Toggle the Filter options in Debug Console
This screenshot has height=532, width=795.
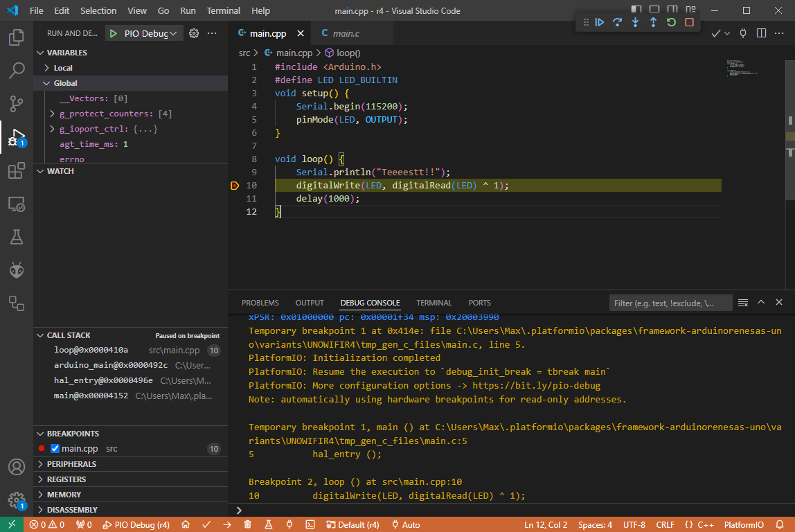tap(742, 302)
